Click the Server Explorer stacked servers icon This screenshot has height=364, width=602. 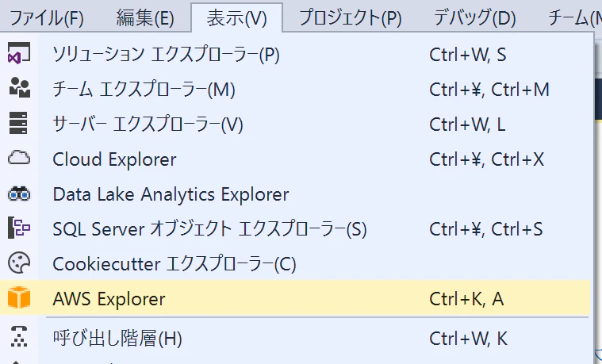click(x=18, y=123)
